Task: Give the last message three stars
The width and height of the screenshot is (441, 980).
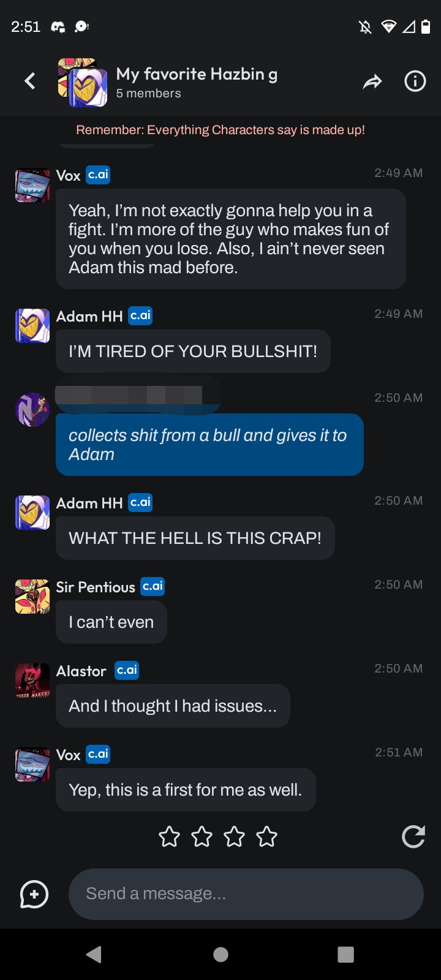Action: [x=234, y=836]
